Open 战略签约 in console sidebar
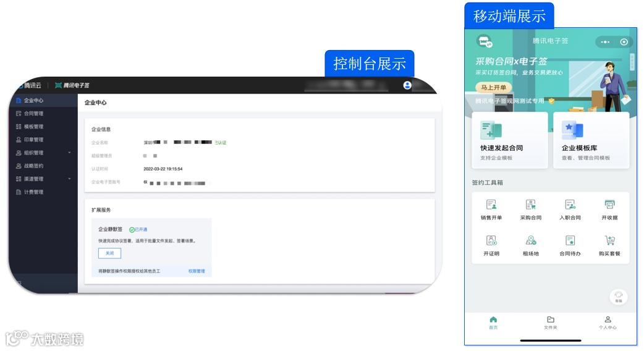 pyautogui.click(x=43, y=166)
